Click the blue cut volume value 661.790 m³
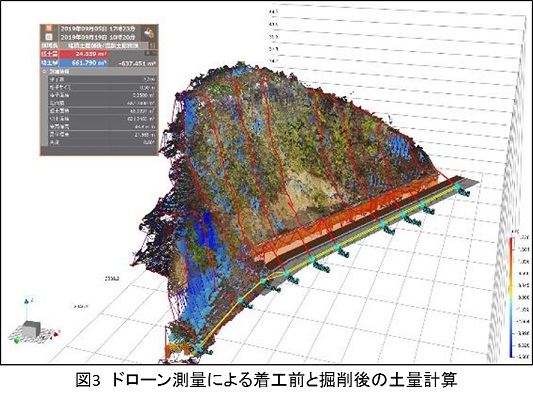The height and width of the screenshot is (393, 533). [84, 63]
